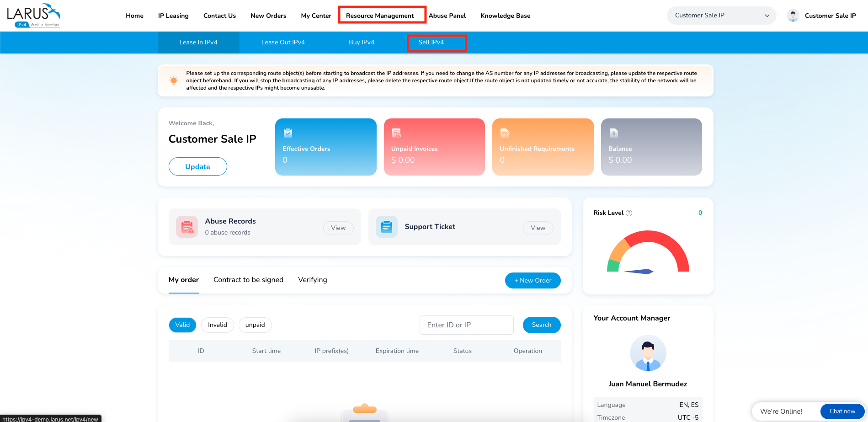Click the sun notice icon
Image resolution: width=868 pixels, height=422 pixels.
click(174, 80)
